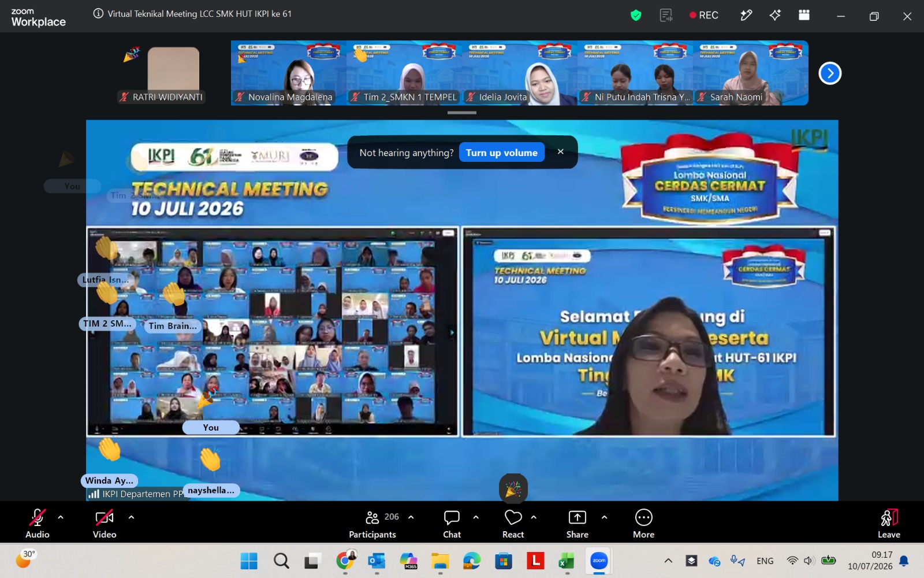The height and width of the screenshot is (578, 924).
Task: Click the Share screen button
Action: pyautogui.click(x=577, y=524)
